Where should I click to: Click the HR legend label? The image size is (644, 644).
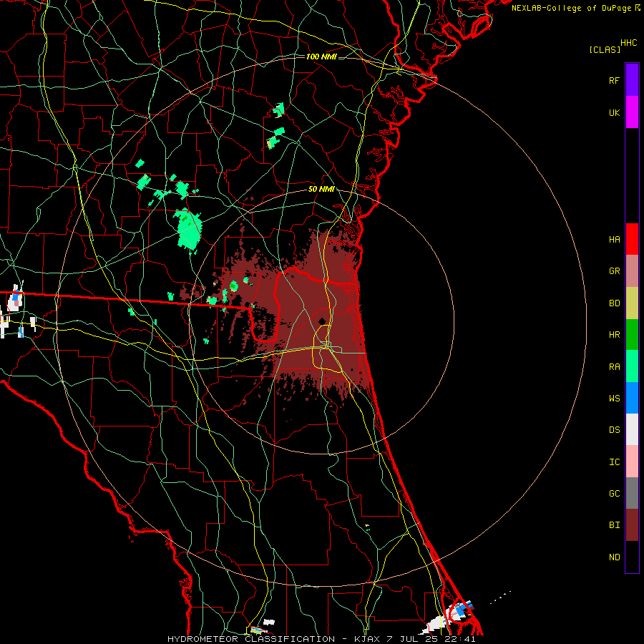tap(614, 335)
